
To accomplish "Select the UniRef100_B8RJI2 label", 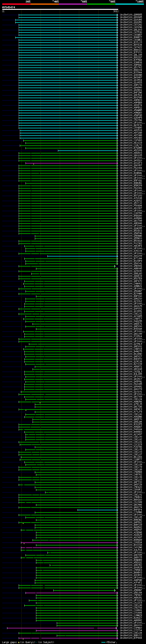I will point(131,636).
